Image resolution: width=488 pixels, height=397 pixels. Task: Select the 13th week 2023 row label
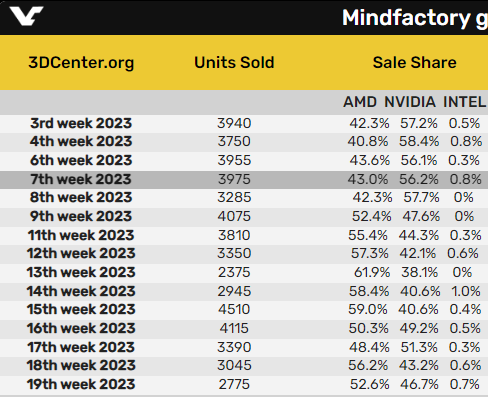point(81,272)
